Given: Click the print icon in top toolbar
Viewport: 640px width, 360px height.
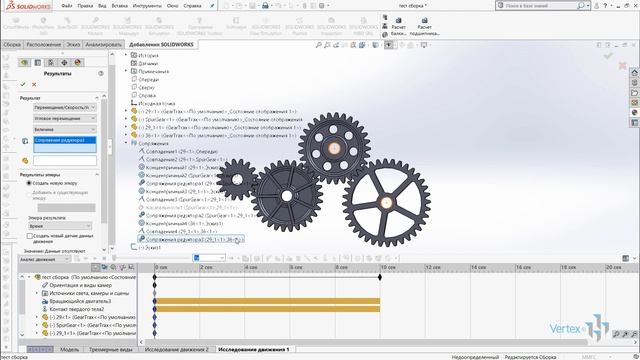Looking at the screenshot, I should (265, 6).
